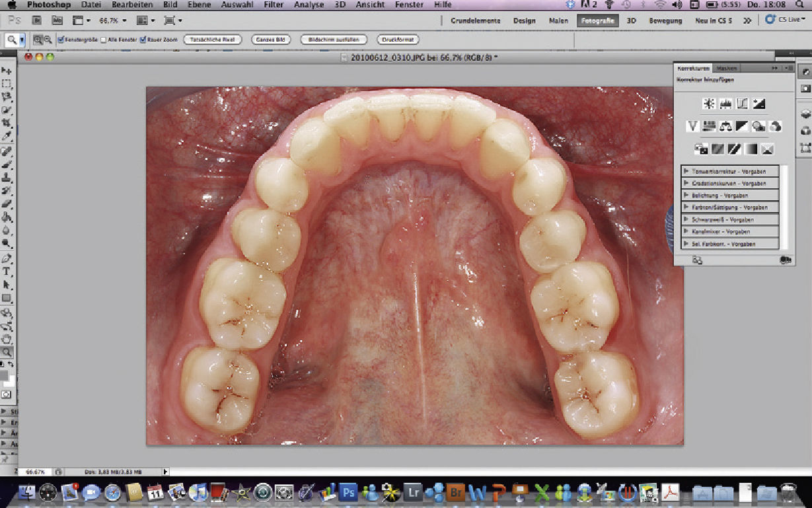Disable the Fenstergröße checkbox
Image resolution: width=812 pixels, height=508 pixels.
(61, 40)
